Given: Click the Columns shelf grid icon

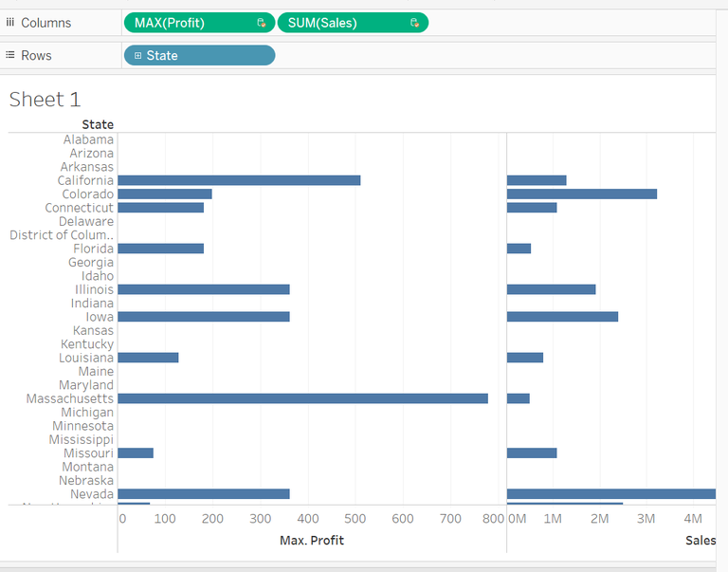Looking at the screenshot, I should [10, 23].
